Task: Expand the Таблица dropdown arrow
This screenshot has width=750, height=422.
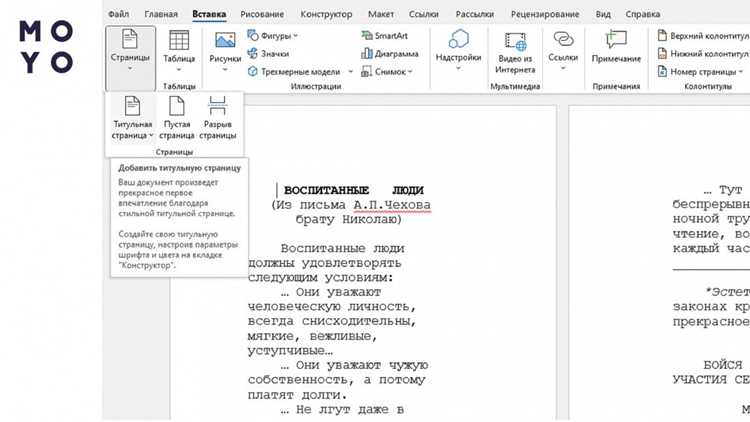Action: point(179,70)
